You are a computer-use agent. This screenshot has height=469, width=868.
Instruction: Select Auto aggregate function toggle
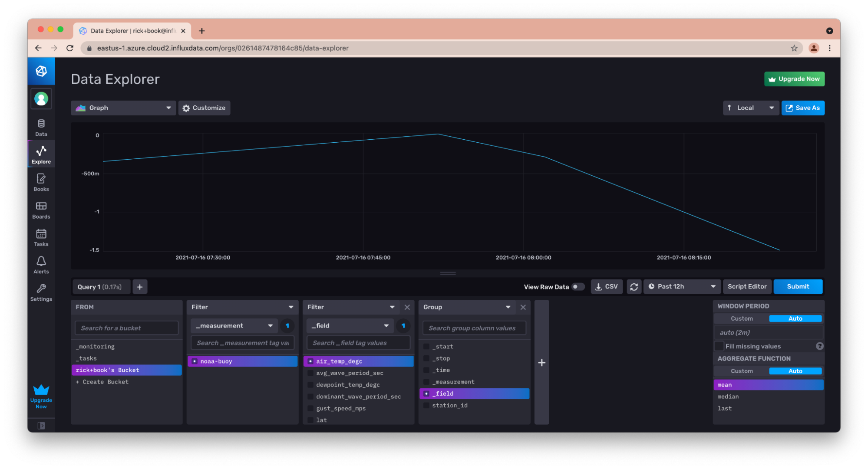[795, 371]
